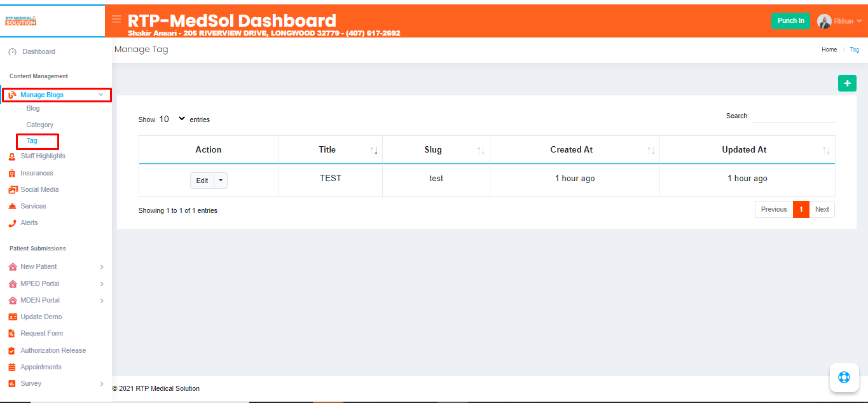Viewport: 868px width, 403px height.
Task: Open Update Demo in sidebar
Action: [41, 317]
